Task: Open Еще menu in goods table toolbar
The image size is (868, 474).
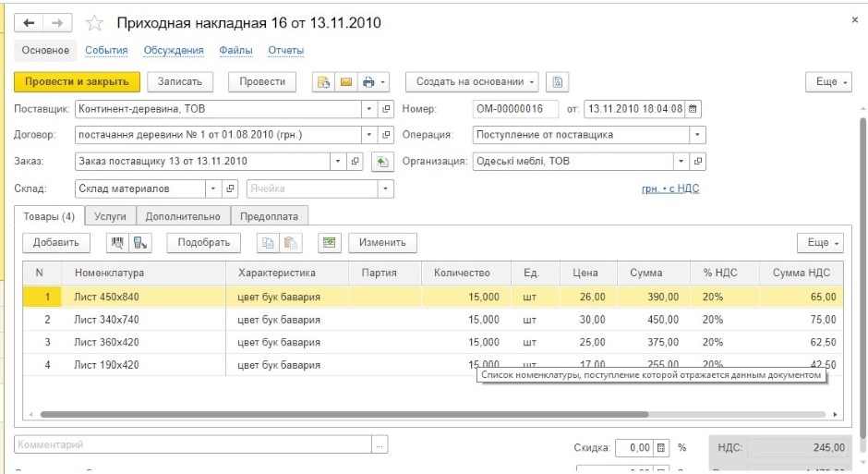Action: (x=820, y=242)
